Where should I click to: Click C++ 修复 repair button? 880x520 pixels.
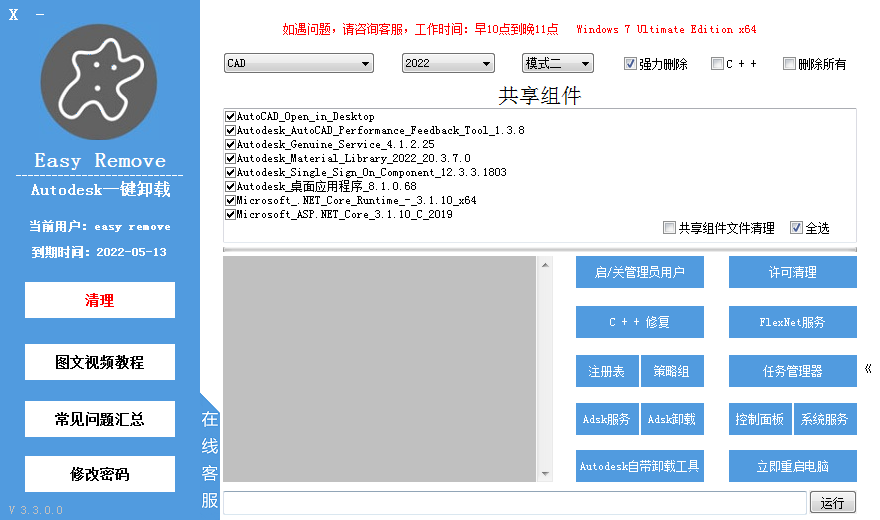[x=640, y=322]
